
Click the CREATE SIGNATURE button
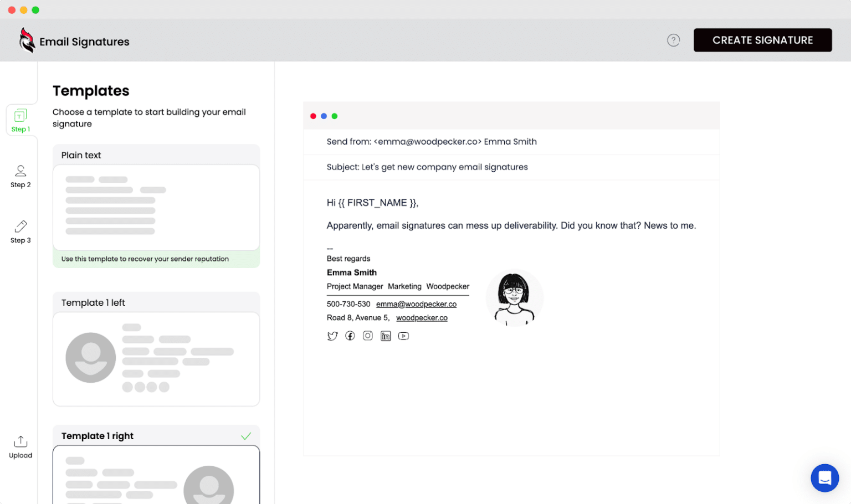click(762, 40)
